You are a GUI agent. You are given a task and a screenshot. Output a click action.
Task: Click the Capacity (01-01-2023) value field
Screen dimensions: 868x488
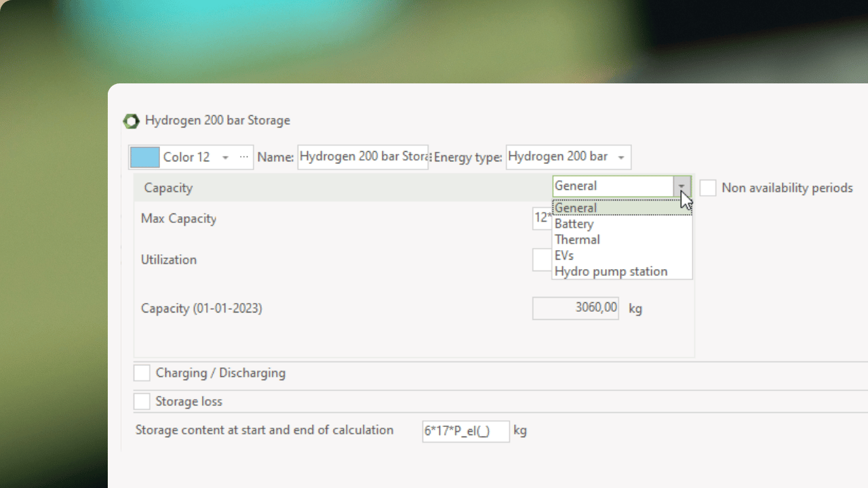[575, 308]
